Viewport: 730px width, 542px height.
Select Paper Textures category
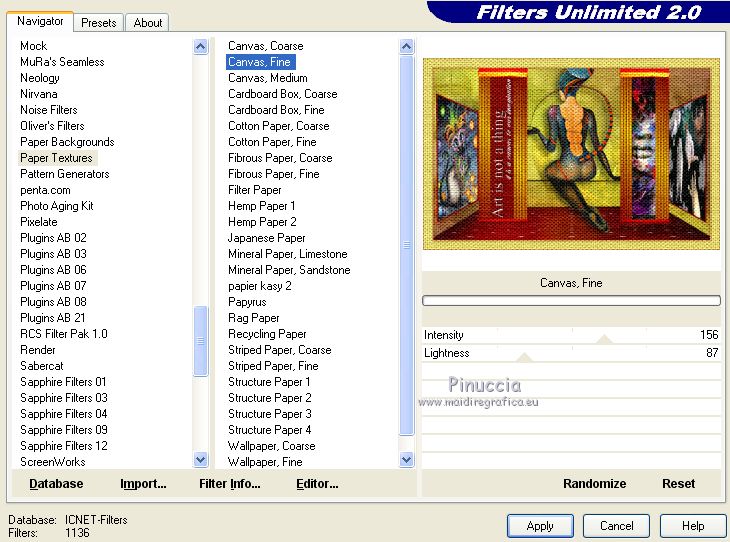pos(56,158)
